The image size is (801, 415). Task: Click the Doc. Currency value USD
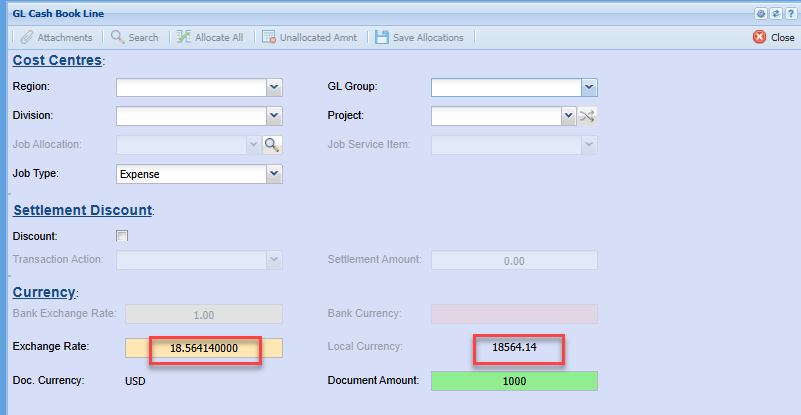[135, 381]
